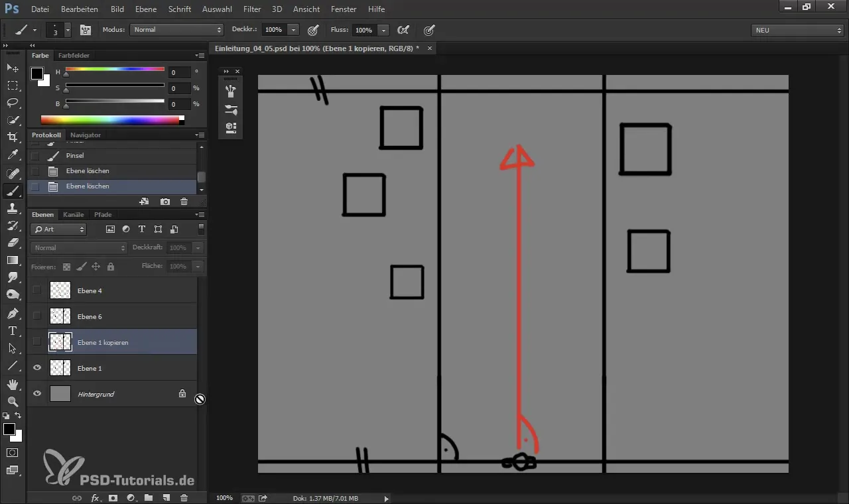Toggle lock layer position
This screenshot has height=504, width=849.
click(x=96, y=266)
